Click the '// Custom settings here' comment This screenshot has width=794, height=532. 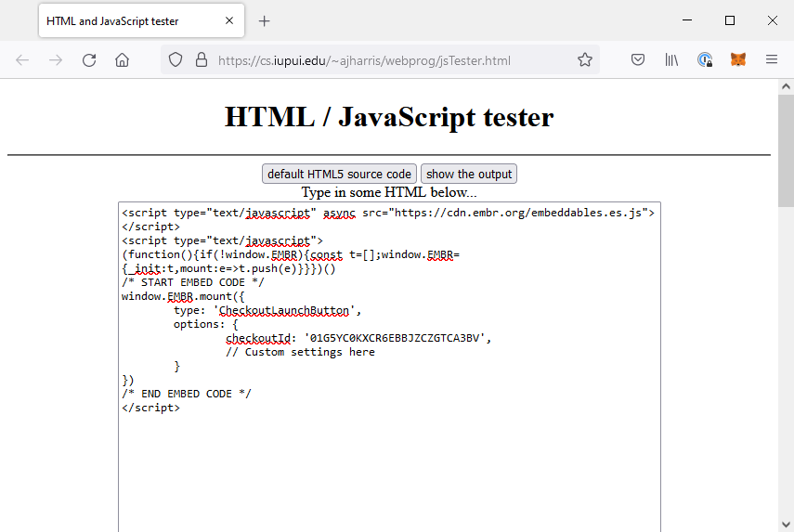click(x=300, y=352)
